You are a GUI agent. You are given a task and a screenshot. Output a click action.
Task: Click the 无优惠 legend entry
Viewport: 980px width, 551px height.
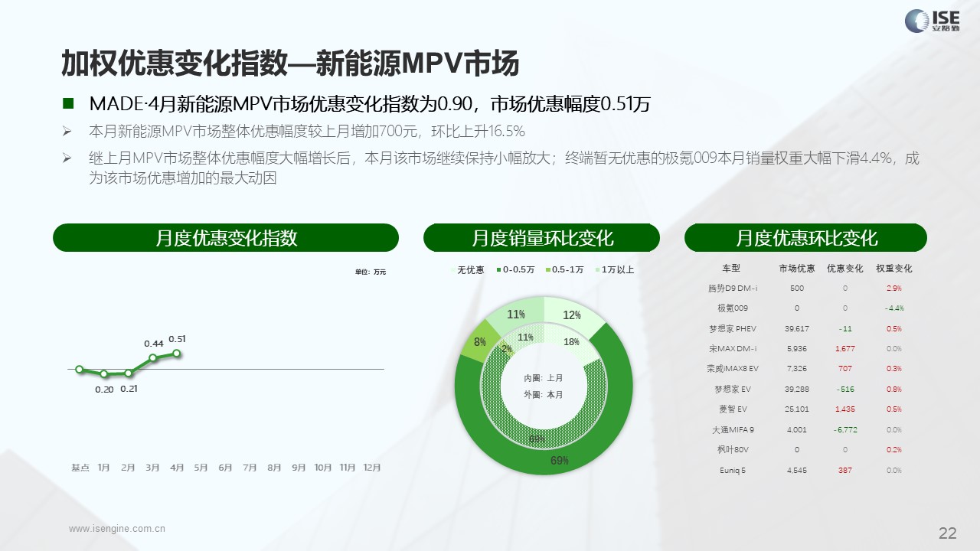[466, 270]
